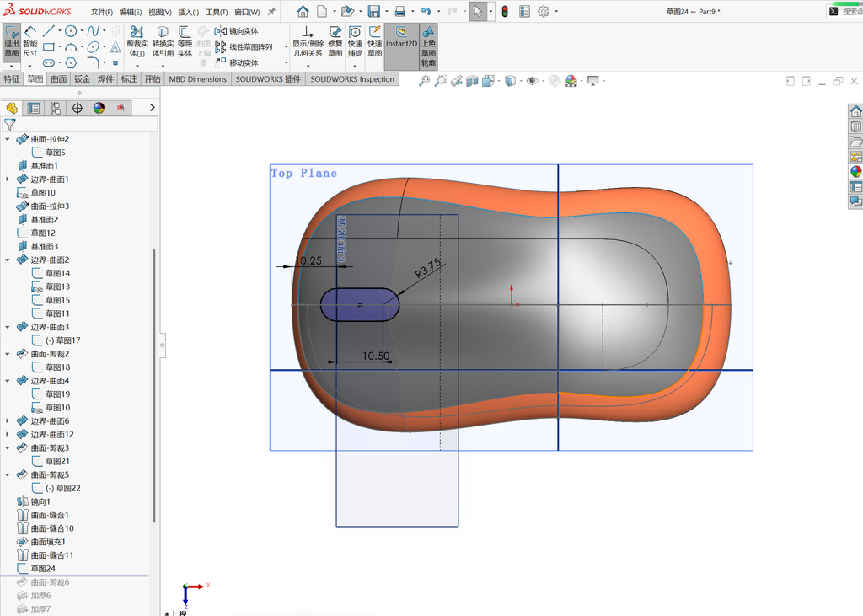Collapse the 曲面-剪裁2 tree node

click(x=7, y=354)
